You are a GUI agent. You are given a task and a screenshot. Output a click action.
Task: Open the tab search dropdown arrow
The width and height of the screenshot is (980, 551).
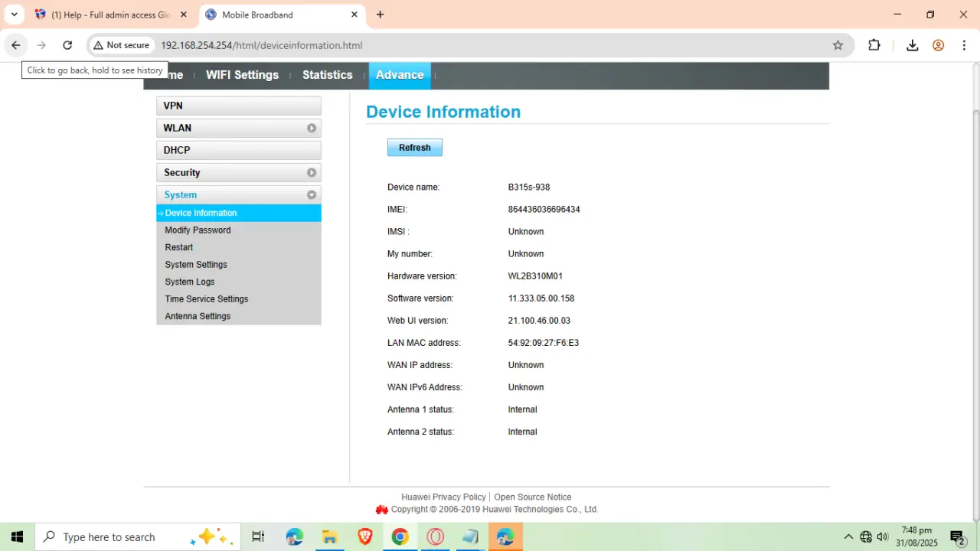(x=14, y=15)
